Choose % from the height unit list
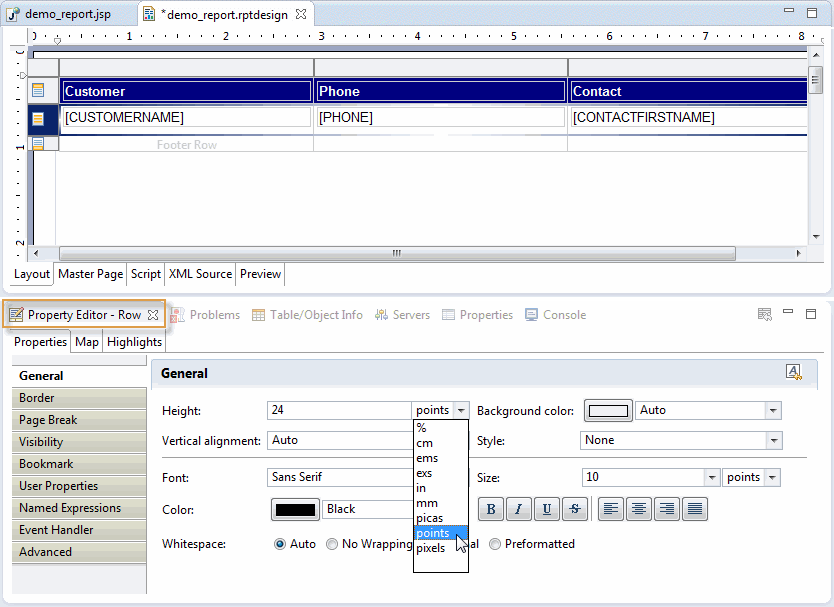The height and width of the screenshot is (607, 834). 440,428
